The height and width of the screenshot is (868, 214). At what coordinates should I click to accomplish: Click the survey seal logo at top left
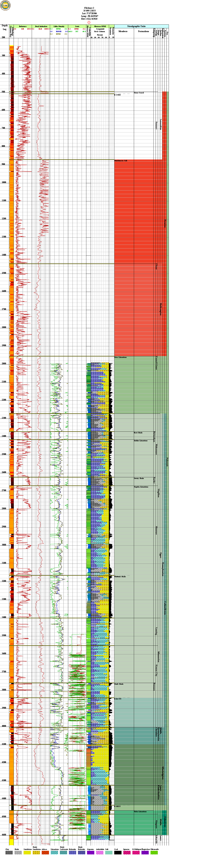tap(5, 5)
